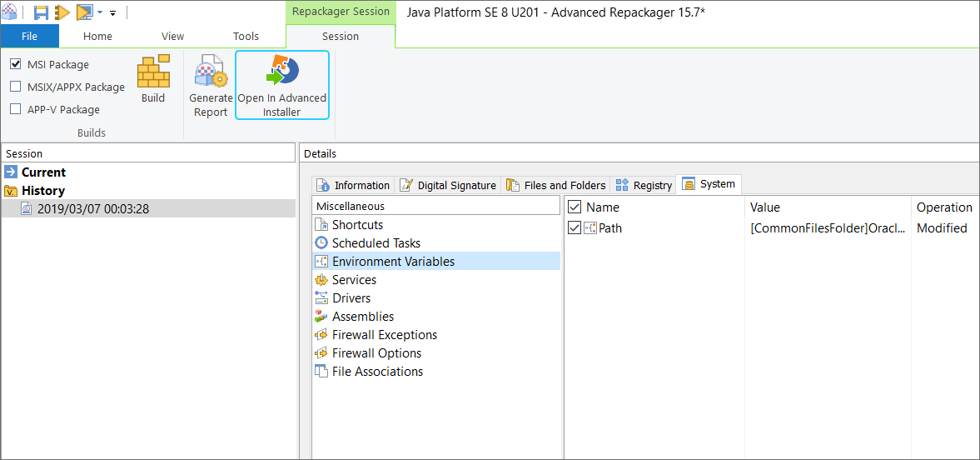This screenshot has height=460, width=980.
Task: Sort by the Operation column header
Action: 944,207
